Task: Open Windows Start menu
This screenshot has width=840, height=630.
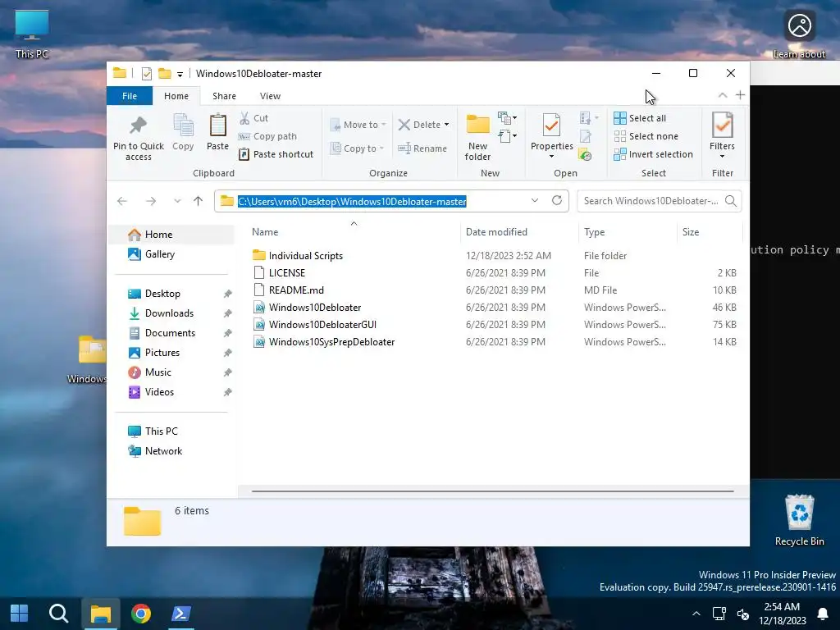Action: [x=20, y=614]
